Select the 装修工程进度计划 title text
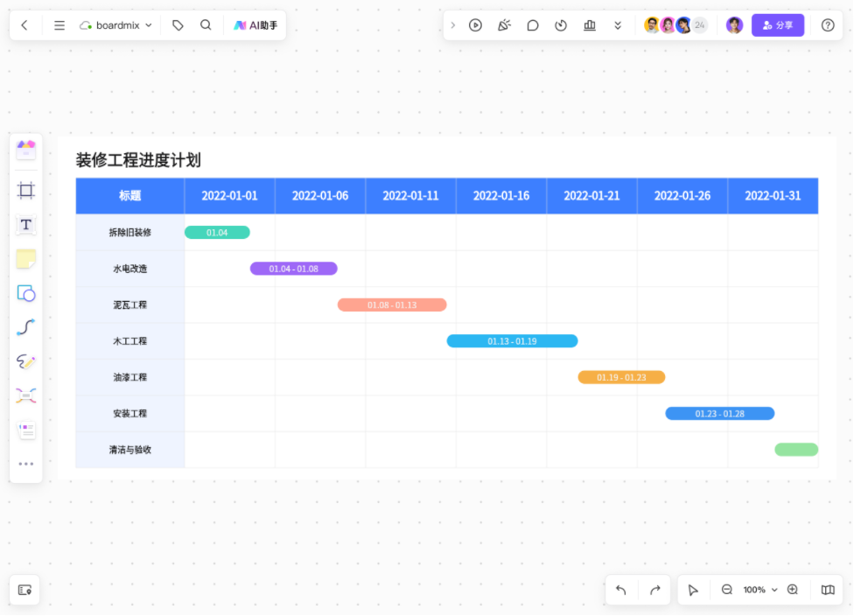854x616 pixels. tap(138, 160)
